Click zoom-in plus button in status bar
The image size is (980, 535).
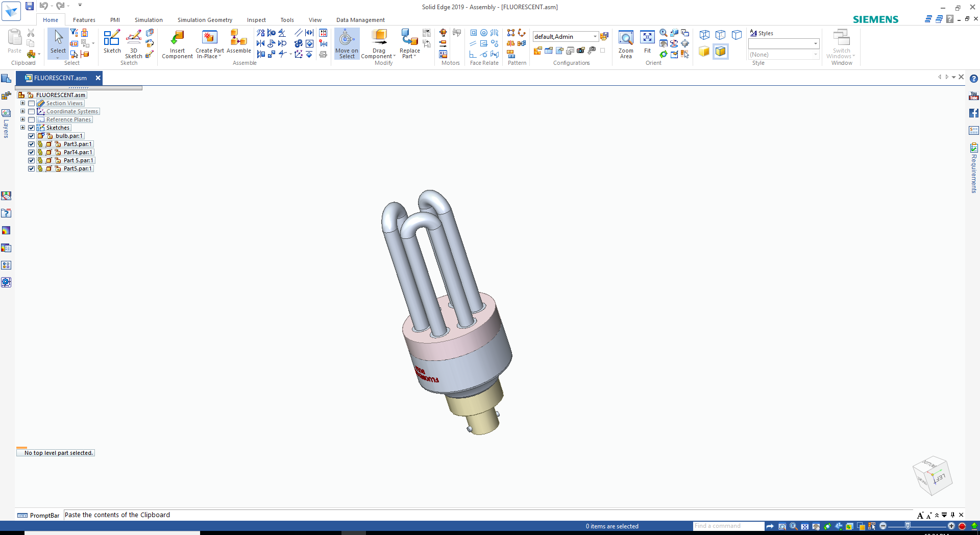point(951,526)
